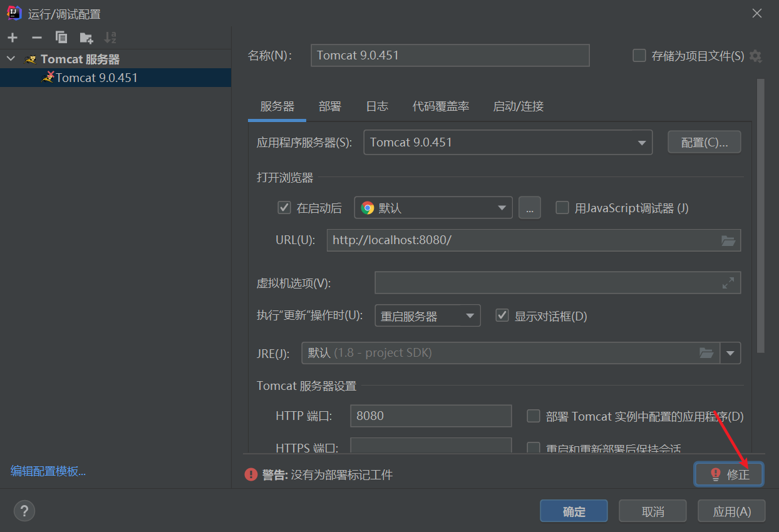Uncheck 显示对话框 checkbox
This screenshot has height=532, width=779.
[502, 315]
